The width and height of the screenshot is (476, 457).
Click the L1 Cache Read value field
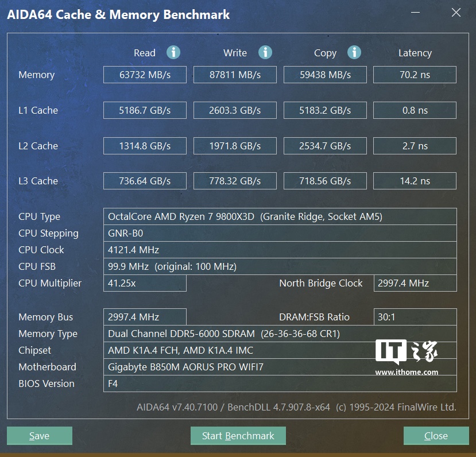click(145, 110)
